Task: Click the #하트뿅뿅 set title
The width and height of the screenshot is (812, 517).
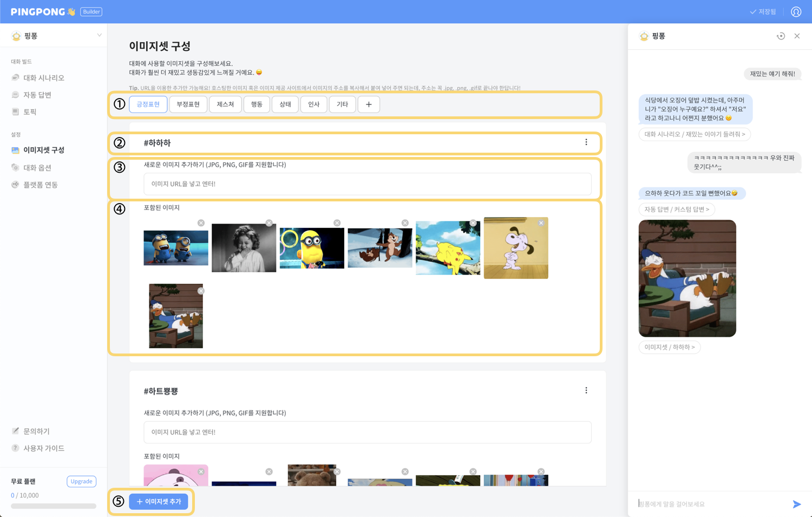Action: point(161,391)
